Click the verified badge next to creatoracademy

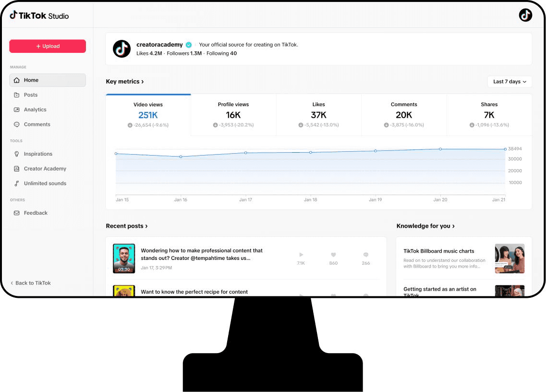189,45
